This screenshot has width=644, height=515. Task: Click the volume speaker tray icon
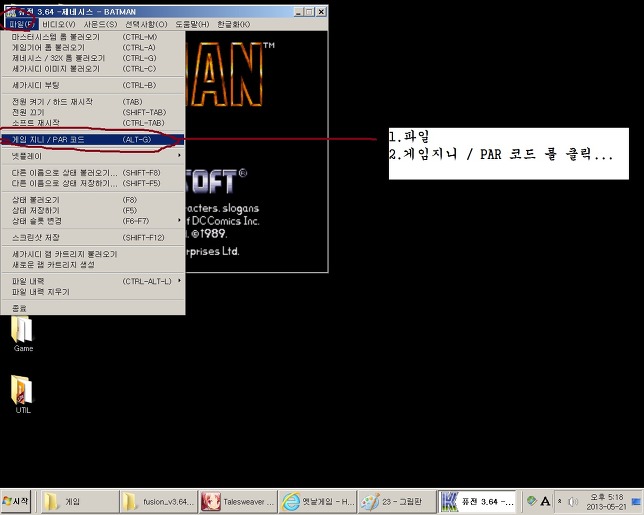(573, 501)
